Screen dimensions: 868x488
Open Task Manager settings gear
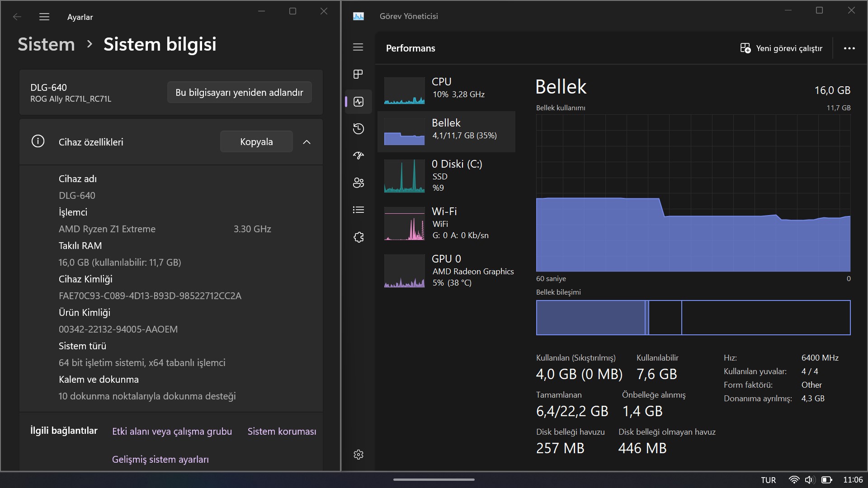click(359, 455)
